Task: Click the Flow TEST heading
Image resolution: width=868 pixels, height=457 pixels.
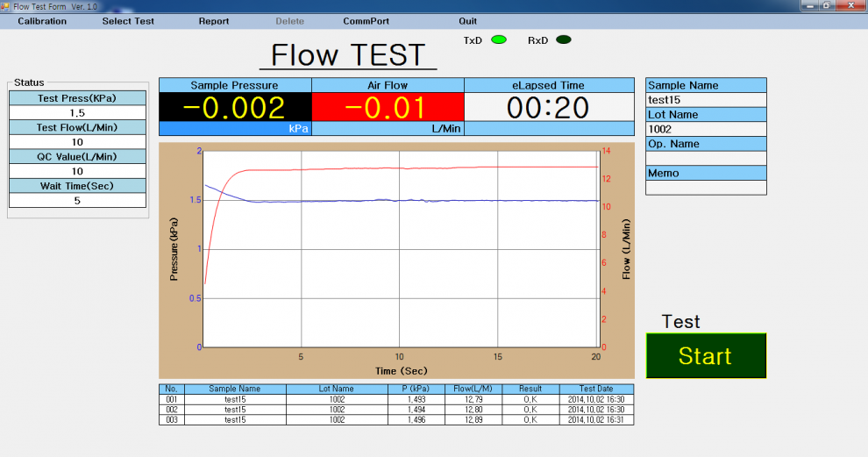Action: [348, 55]
